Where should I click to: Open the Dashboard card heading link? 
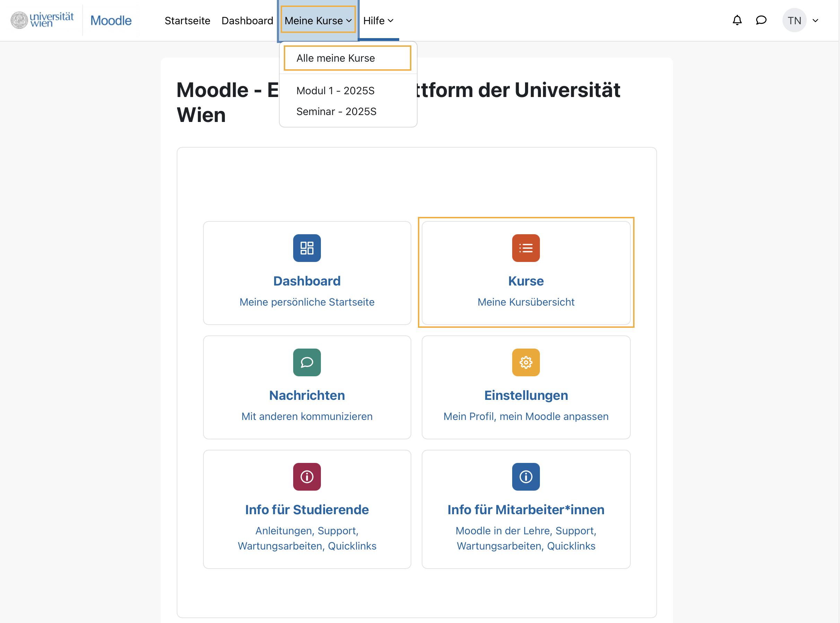307,281
